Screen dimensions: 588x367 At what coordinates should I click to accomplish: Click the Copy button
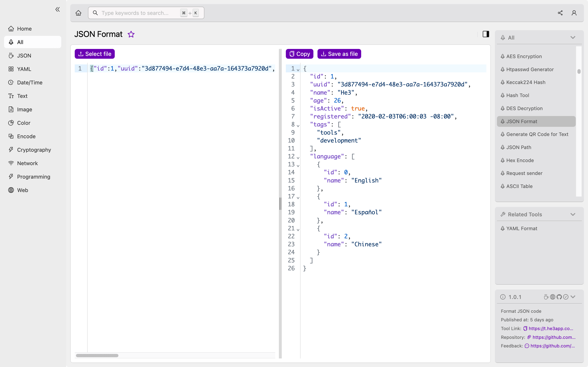pos(299,54)
